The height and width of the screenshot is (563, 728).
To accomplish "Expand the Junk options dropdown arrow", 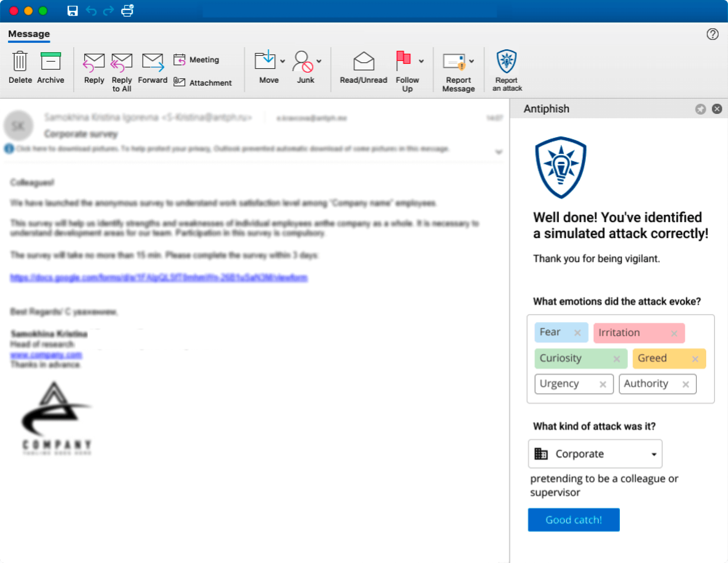I will coord(319,61).
